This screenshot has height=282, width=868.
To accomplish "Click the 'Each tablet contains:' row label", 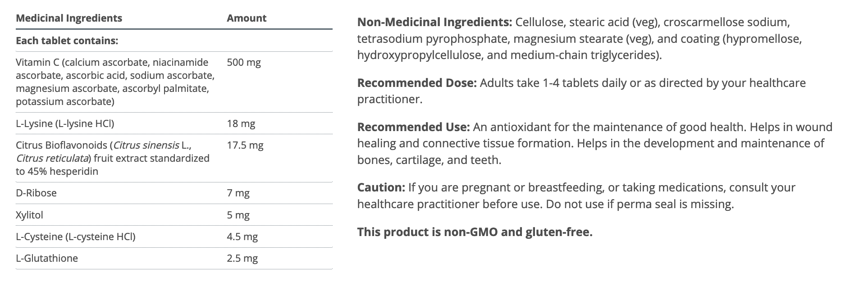I will click(67, 41).
